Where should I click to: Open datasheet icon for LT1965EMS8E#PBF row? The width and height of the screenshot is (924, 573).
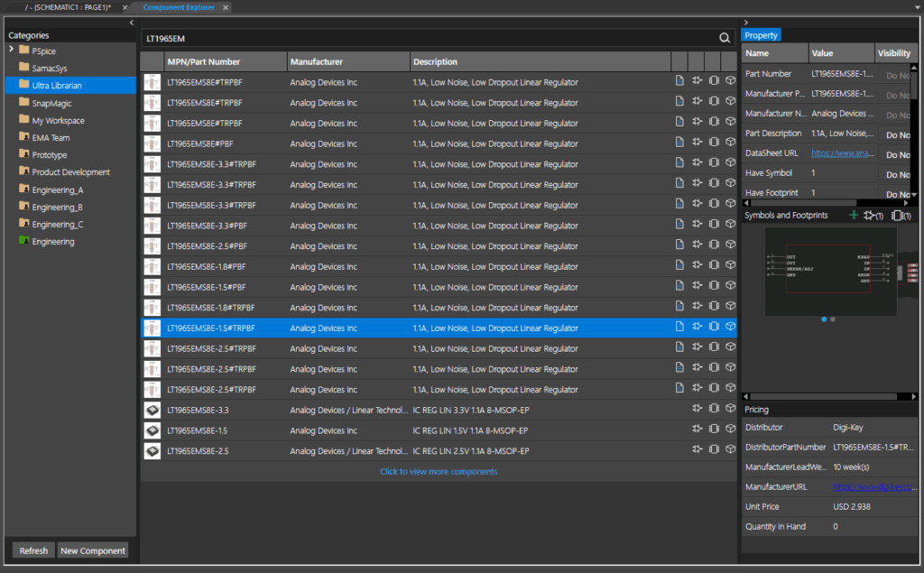[679, 143]
